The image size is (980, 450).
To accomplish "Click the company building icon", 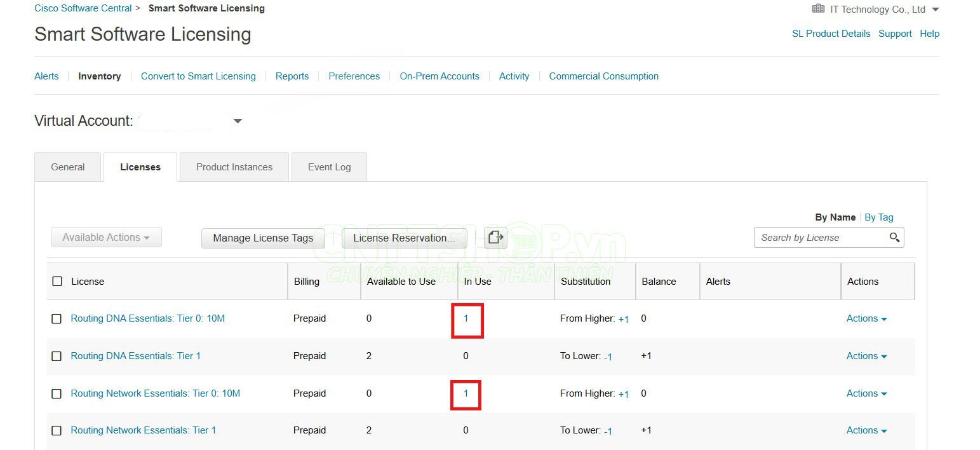I will click(x=818, y=9).
